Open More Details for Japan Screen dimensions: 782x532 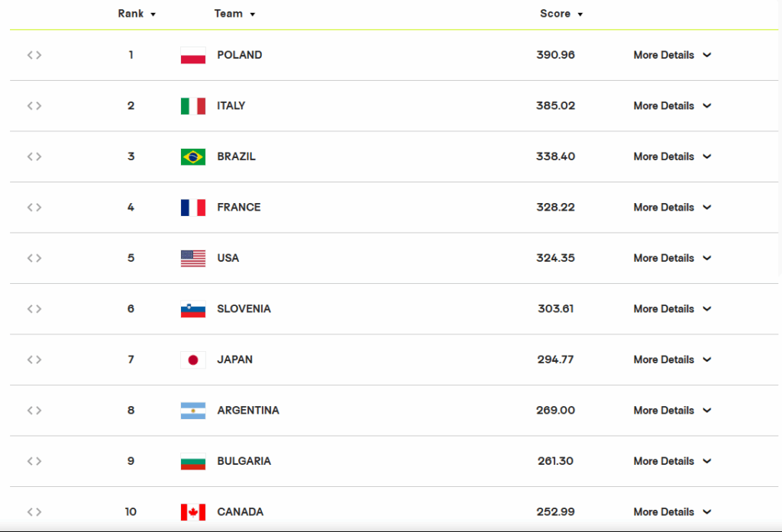(x=672, y=360)
